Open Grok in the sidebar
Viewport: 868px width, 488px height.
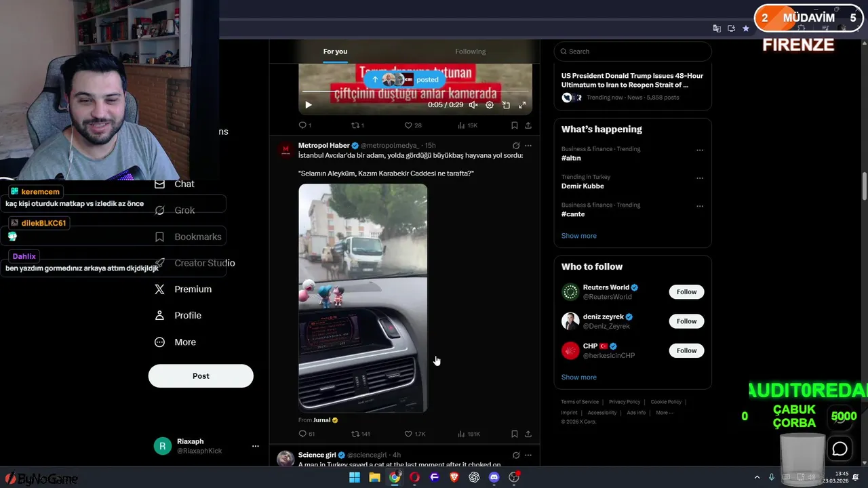(175, 210)
